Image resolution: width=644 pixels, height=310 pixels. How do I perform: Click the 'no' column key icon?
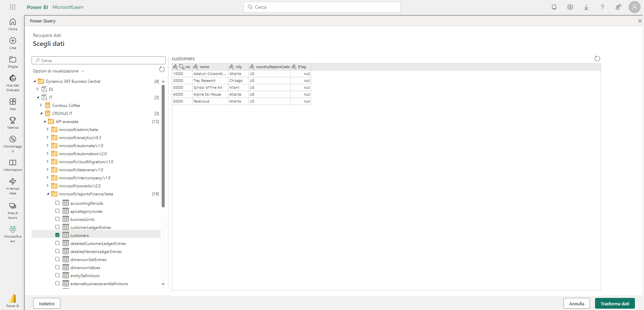tap(181, 67)
